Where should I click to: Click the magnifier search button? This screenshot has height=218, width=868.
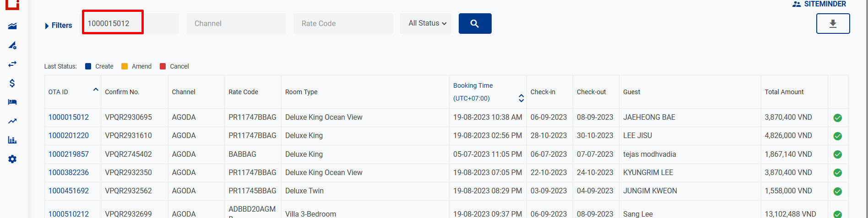tap(475, 23)
